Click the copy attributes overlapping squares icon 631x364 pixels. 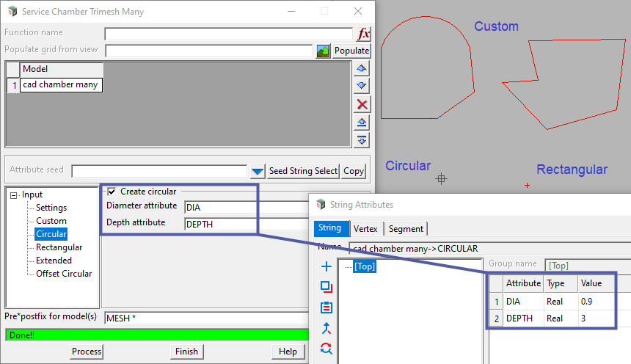tap(327, 287)
